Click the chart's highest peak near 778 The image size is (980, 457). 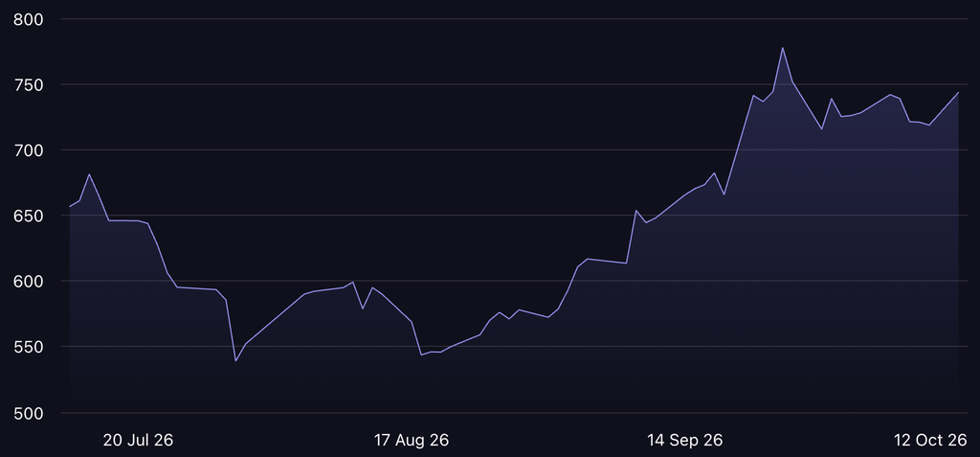tap(783, 48)
